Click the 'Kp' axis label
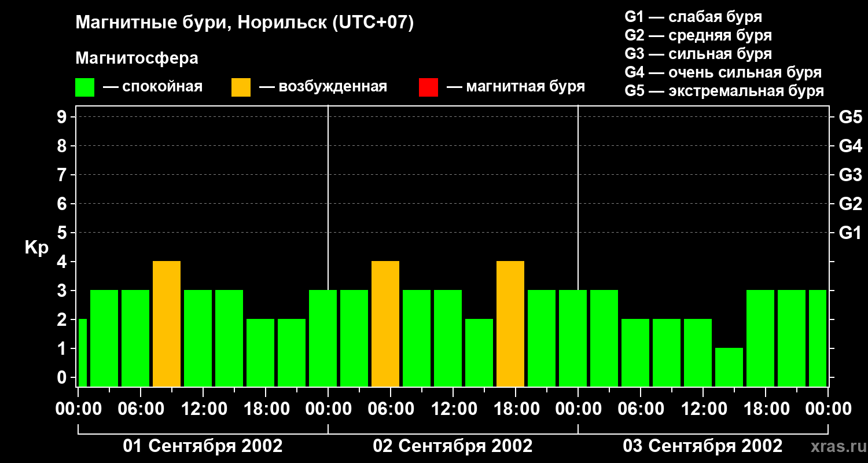Viewport: 868px width, 463px height. [36, 248]
